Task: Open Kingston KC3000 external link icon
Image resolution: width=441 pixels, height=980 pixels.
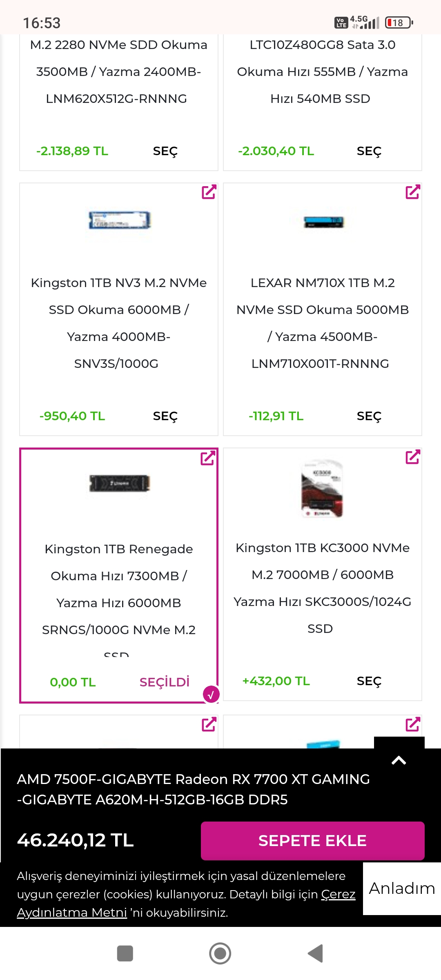Action: coord(412,457)
